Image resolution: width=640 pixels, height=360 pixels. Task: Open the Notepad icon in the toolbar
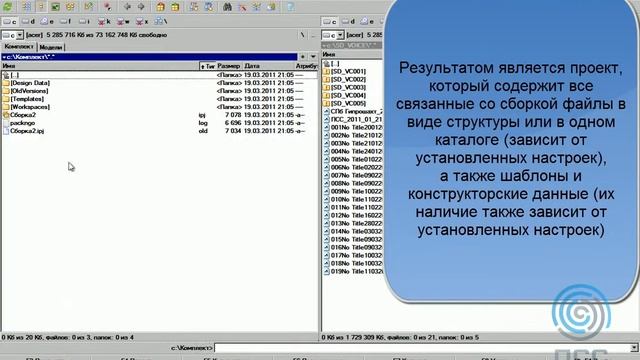tap(290, 7)
